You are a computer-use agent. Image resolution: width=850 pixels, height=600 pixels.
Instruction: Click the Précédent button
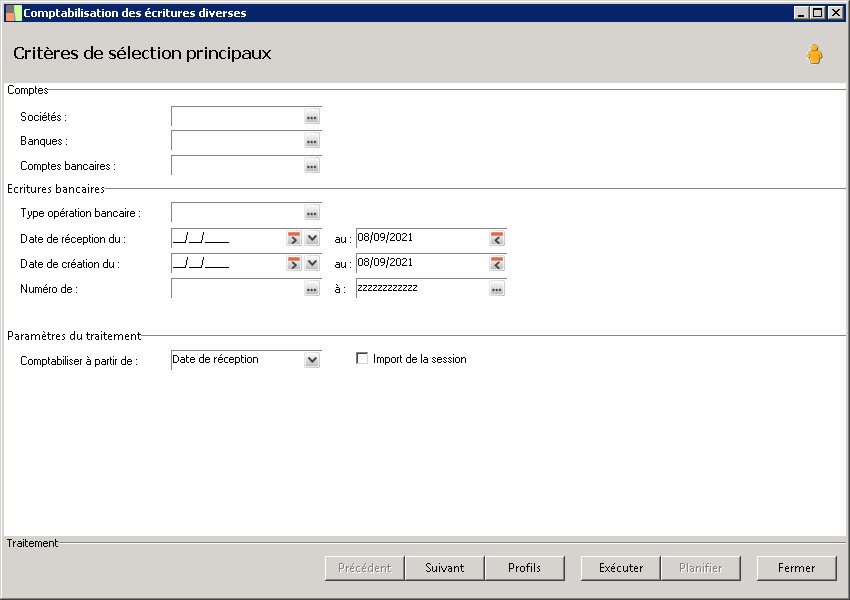click(x=365, y=568)
